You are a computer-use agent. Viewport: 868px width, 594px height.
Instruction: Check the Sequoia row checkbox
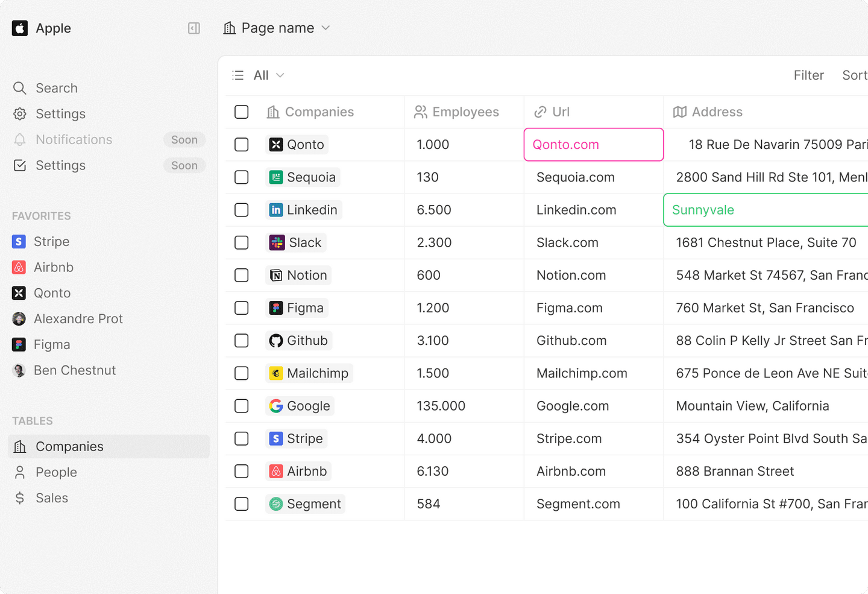pyautogui.click(x=242, y=177)
